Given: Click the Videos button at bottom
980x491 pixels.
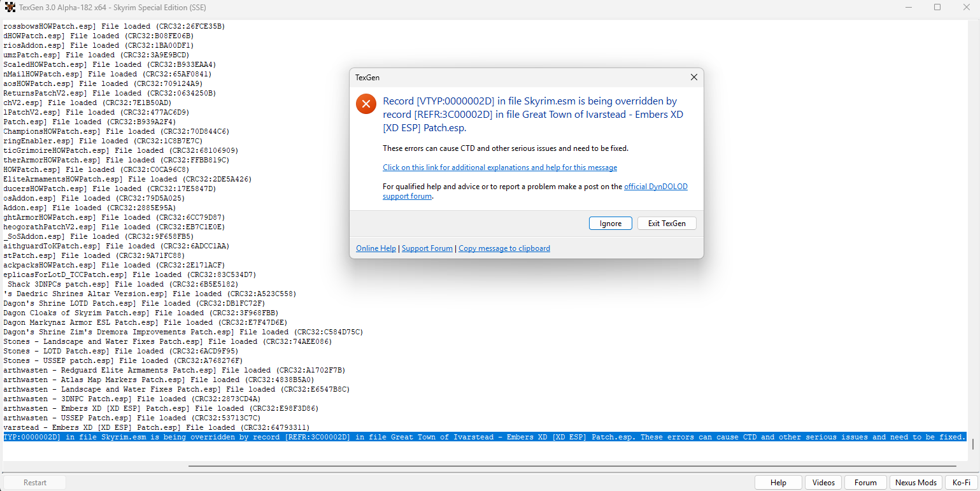Looking at the screenshot, I should [x=824, y=483].
